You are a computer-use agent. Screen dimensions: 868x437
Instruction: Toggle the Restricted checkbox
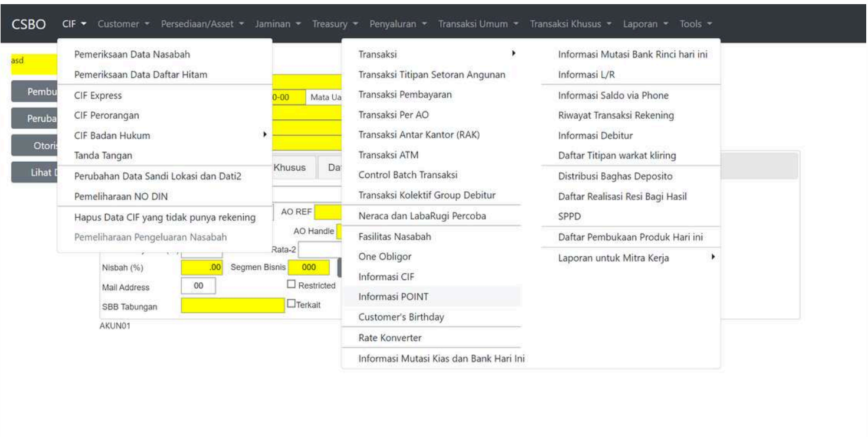coord(290,285)
